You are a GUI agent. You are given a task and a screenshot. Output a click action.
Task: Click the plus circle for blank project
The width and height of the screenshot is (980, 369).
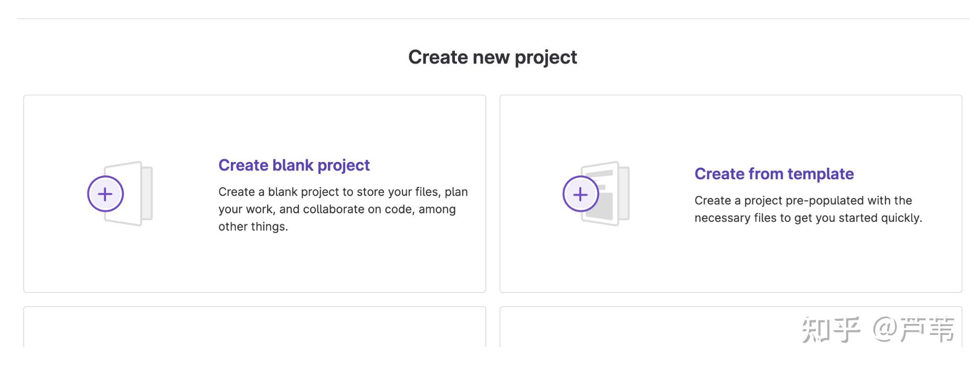[x=105, y=194]
